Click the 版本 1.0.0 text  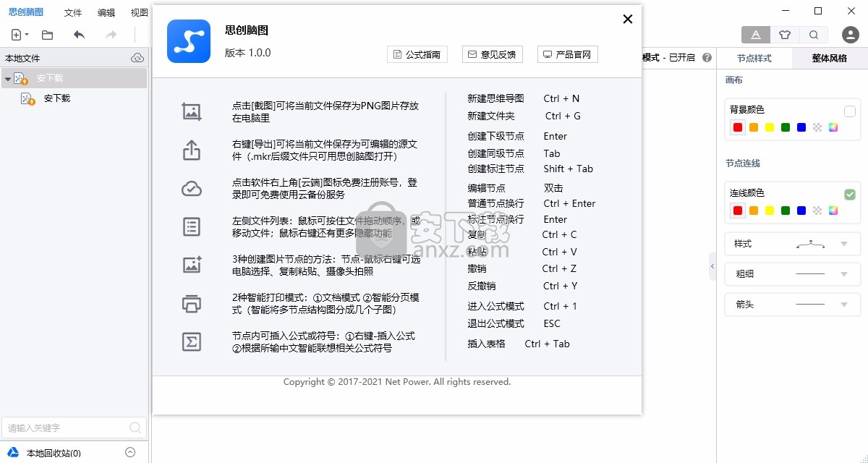click(247, 53)
